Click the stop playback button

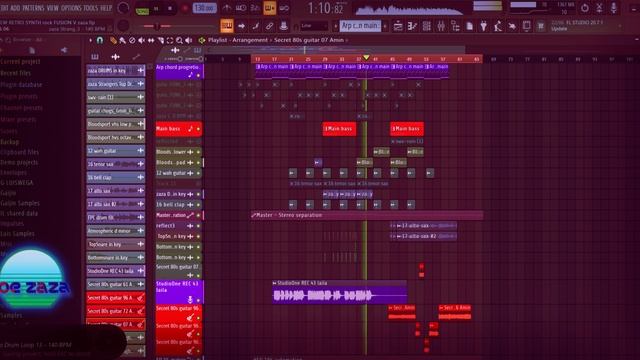[170, 9]
